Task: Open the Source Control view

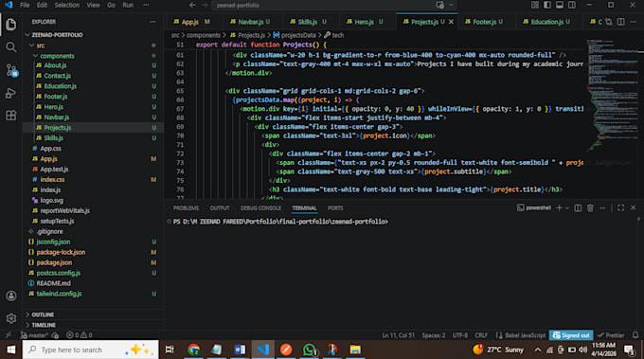Action: [11, 70]
